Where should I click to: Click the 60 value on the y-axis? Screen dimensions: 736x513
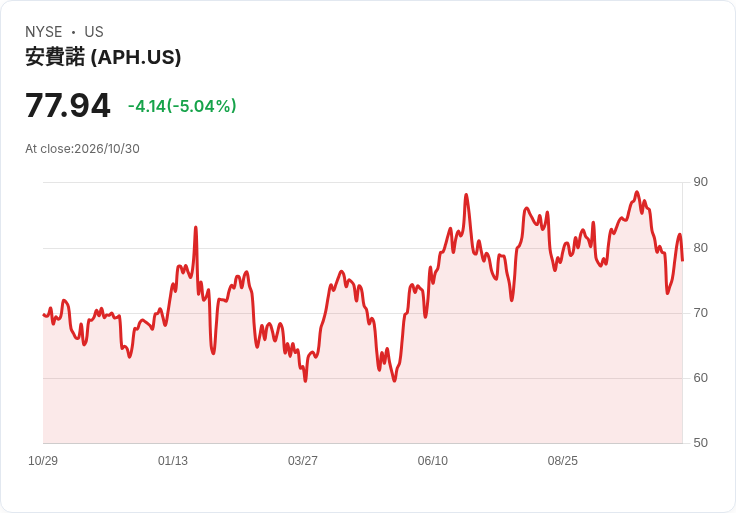pos(700,378)
